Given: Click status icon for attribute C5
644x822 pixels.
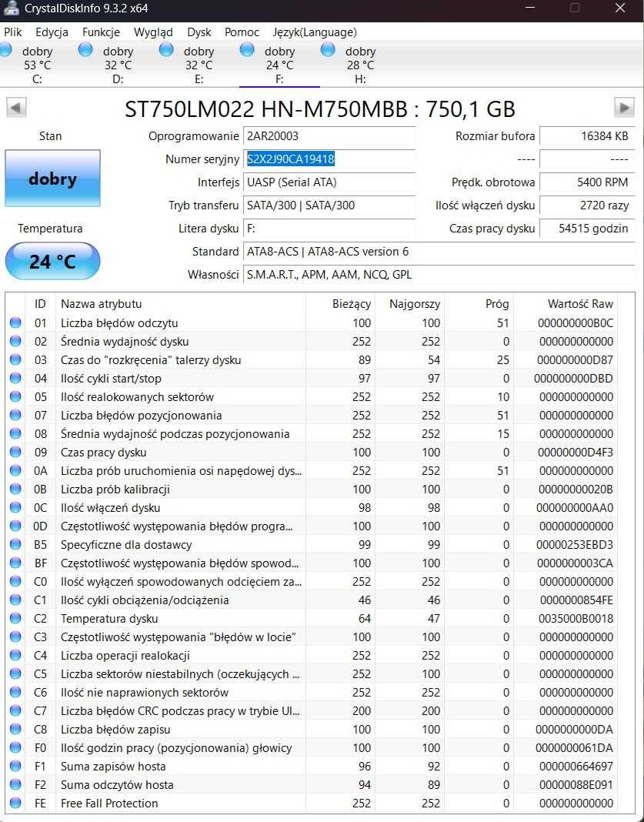Looking at the screenshot, I should (15, 673).
